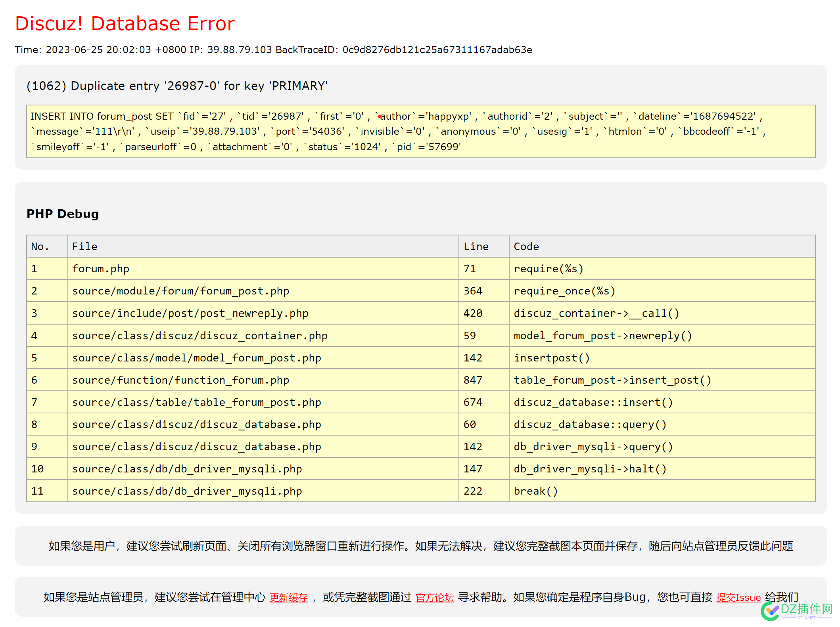This screenshot has height=627, width=840.
Task: Click line number 847 cell
Action: (484, 380)
